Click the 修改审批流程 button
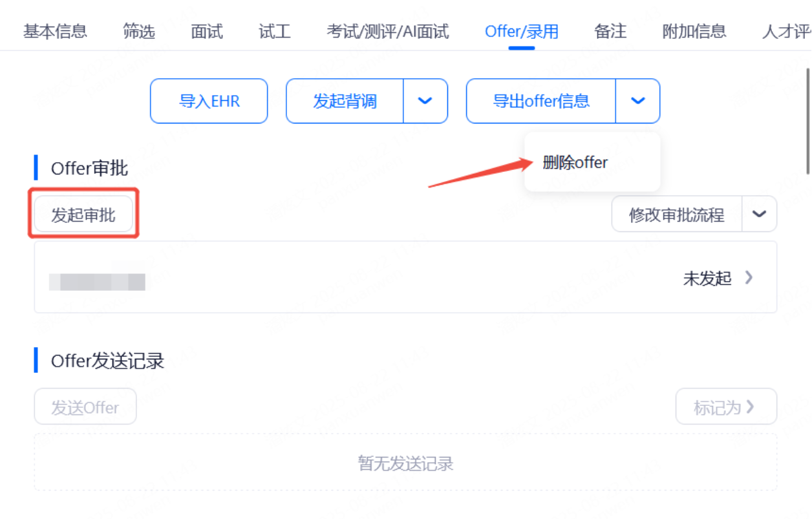The width and height of the screenshot is (812, 519). (x=677, y=214)
